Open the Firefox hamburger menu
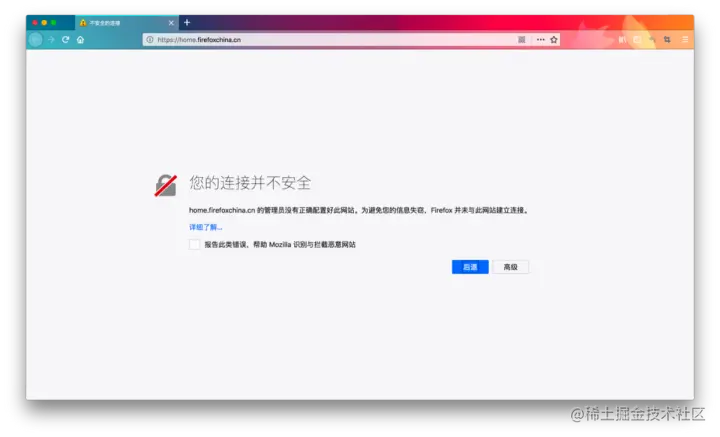The height and width of the screenshot is (437, 720). pyautogui.click(x=685, y=40)
